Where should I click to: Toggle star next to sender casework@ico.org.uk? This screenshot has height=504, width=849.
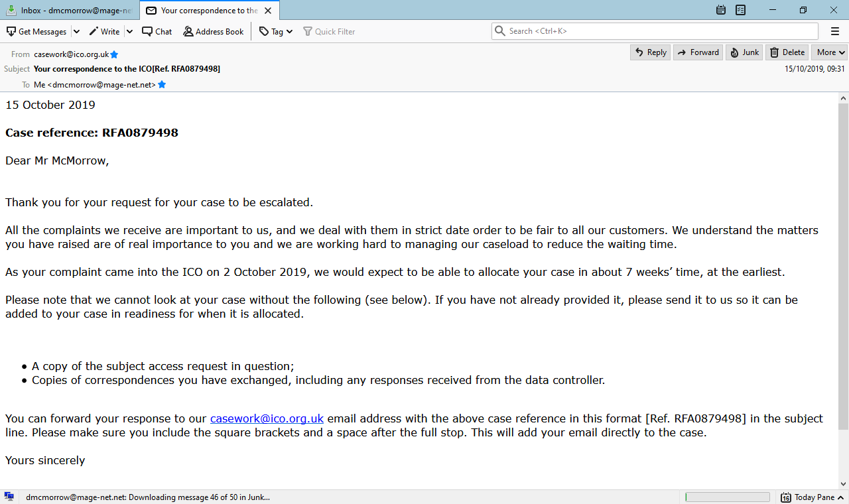point(114,54)
